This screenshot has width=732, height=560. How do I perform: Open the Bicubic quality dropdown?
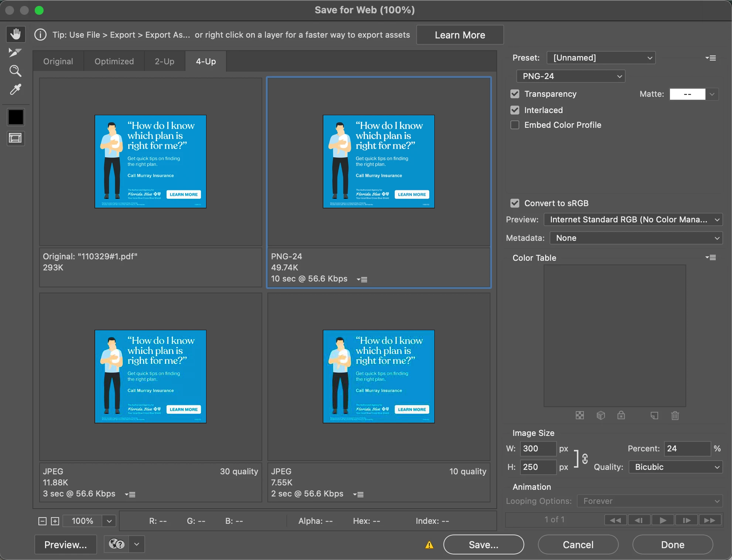click(675, 467)
